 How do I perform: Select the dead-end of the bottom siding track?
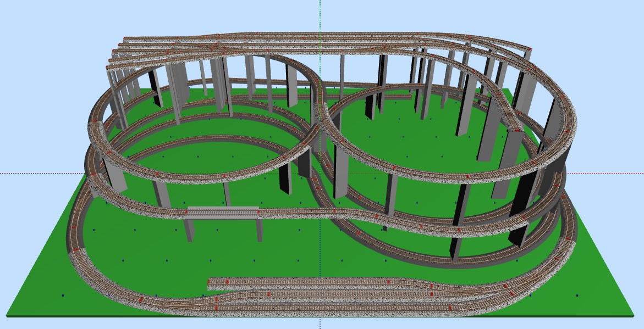pos(211,283)
